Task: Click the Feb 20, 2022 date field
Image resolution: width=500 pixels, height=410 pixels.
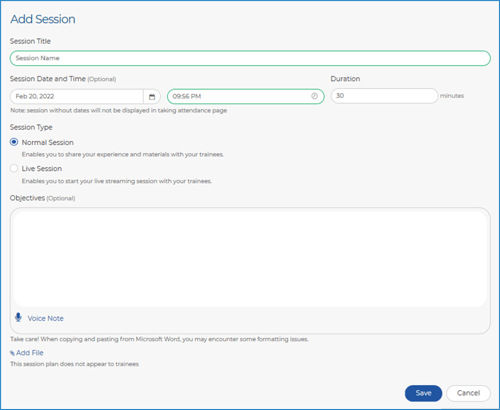Action: [77, 97]
